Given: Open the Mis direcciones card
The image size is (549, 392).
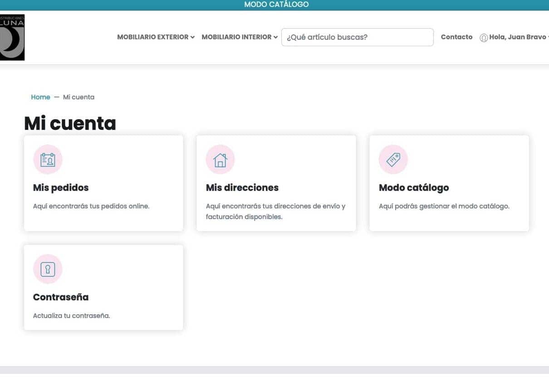Looking at the screenshot, I should [x=276, y=184].
